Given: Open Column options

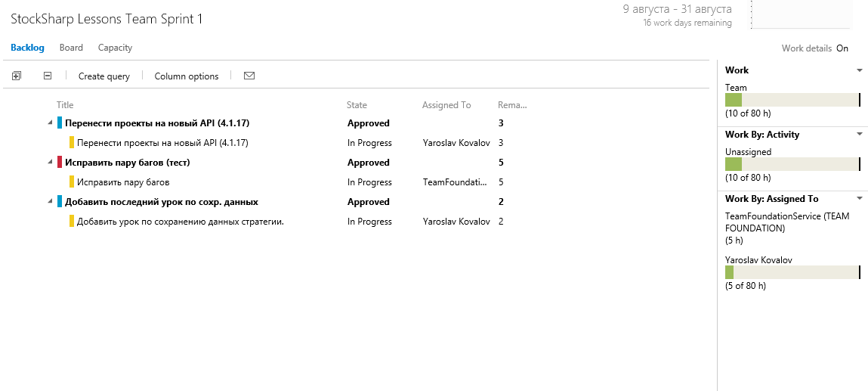Looking at the screenshot, I should (187, 76).
